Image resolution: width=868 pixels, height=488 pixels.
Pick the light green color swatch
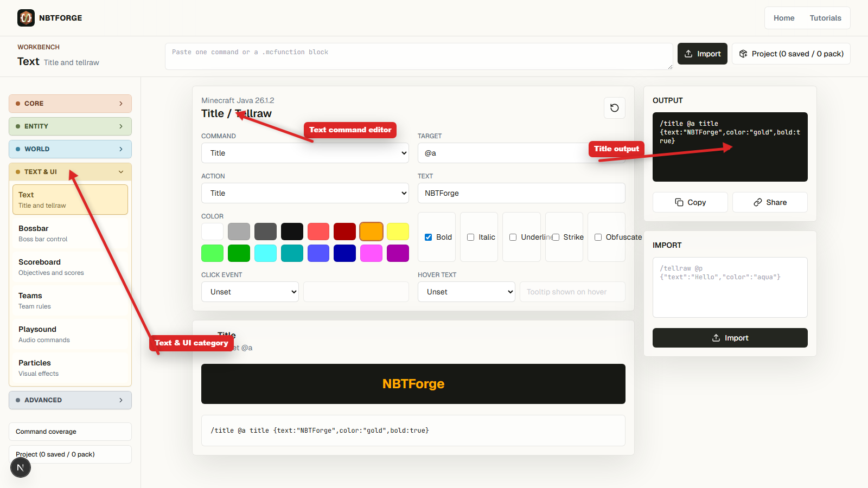click(x=212, y=253)
